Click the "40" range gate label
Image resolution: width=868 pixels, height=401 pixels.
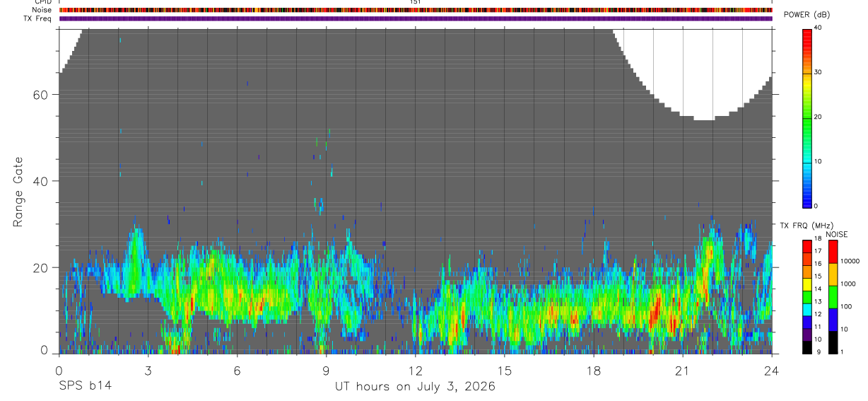[40, 181]
